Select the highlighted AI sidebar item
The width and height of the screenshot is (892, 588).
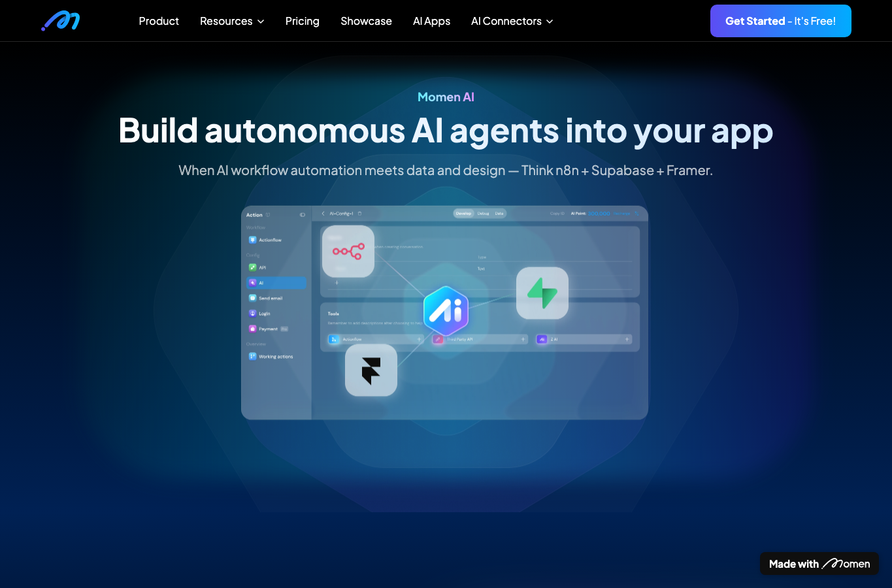(x=276, y=283)
